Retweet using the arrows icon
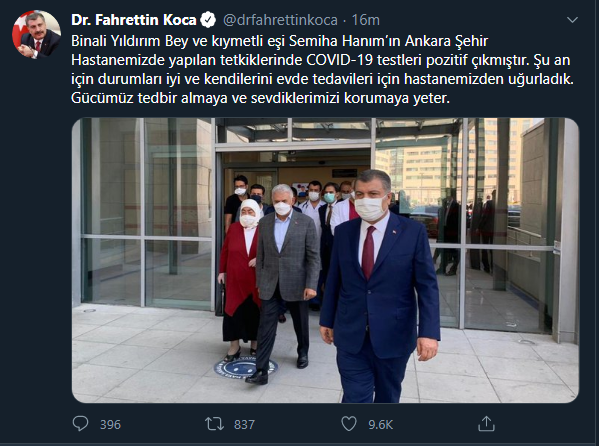This screenshot has width=599, height=446. (x=214, y=424)
